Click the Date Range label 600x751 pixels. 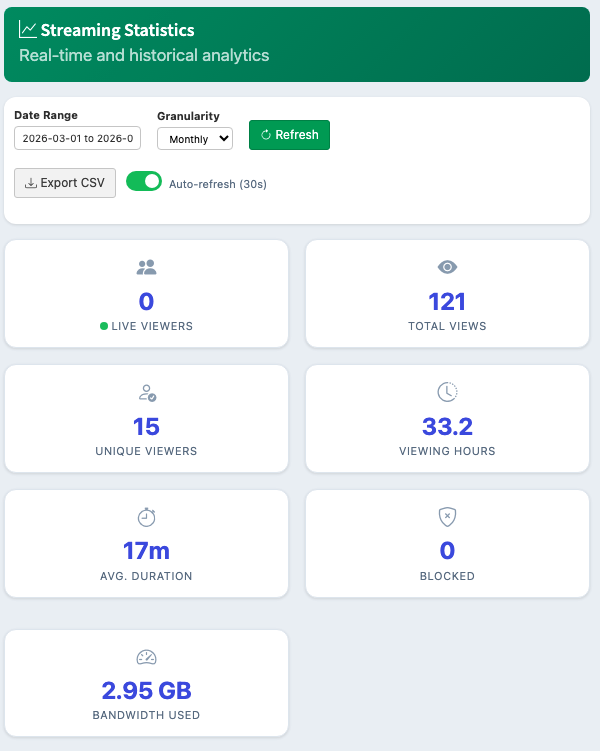[46, 115]
